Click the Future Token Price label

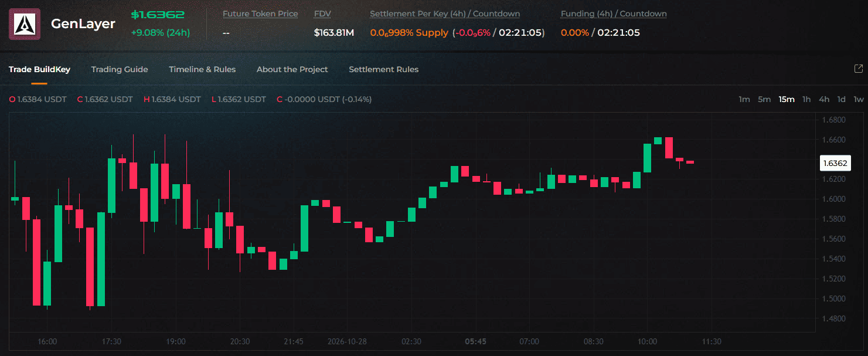[x=260, y=13]
